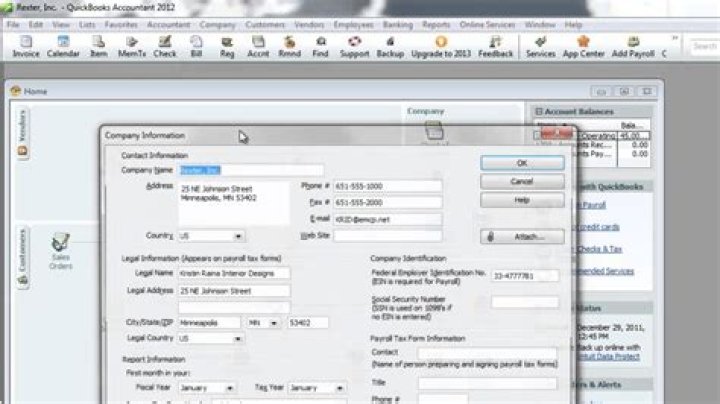The width and height of the screenshot is (720, 404).
Task: Click the Check toolbar icon
Action: pos(165,45)
